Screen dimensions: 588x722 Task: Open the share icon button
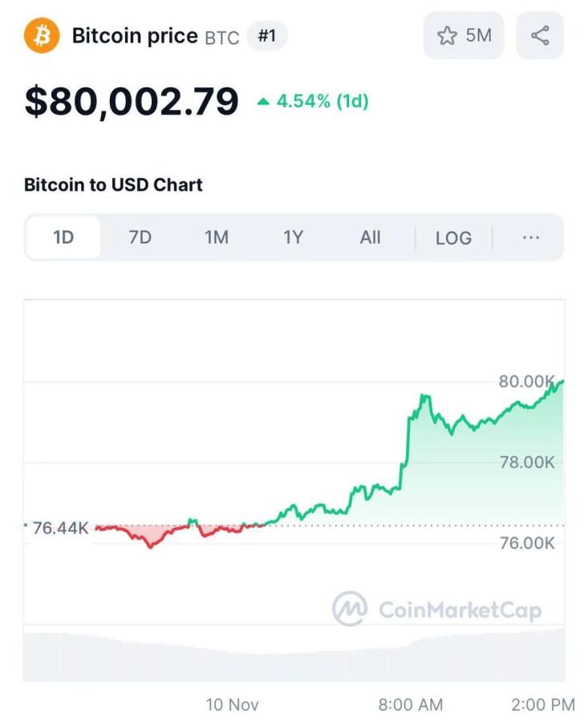pos(540,35)
